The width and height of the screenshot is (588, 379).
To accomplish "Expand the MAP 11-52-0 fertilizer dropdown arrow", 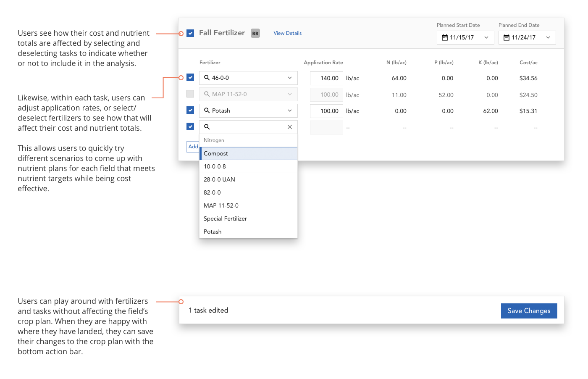I will pyautogui.click(x=290, y=94).
